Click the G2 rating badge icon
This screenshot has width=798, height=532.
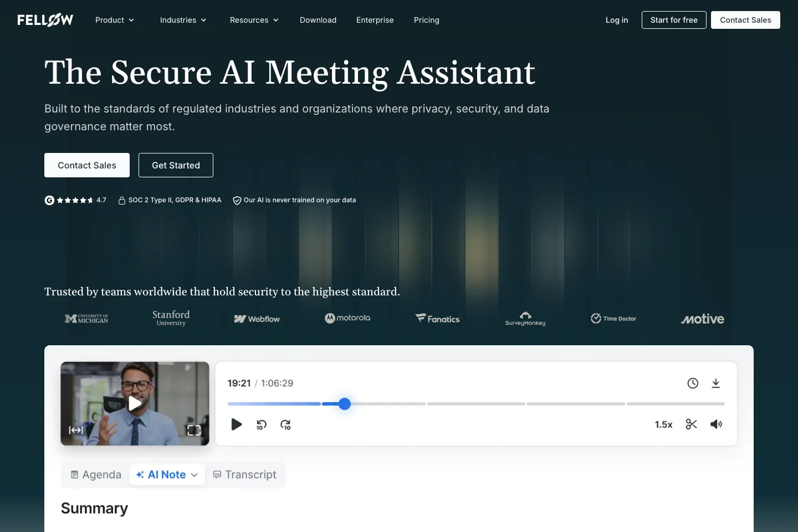49,200
